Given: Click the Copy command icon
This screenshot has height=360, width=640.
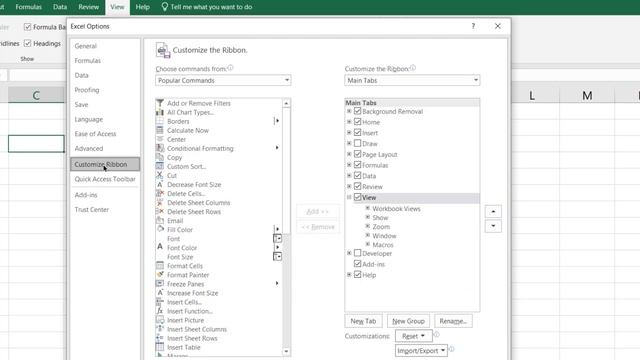Looking at the screenshot, I should click(x=160, y=157).
